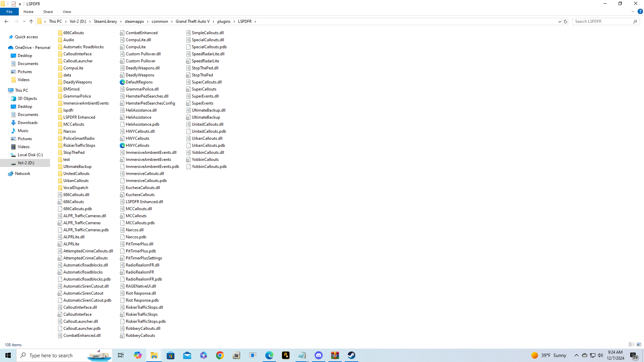
Task: Open the DefaultRegions Edge file
Action: tap(139, 82)
